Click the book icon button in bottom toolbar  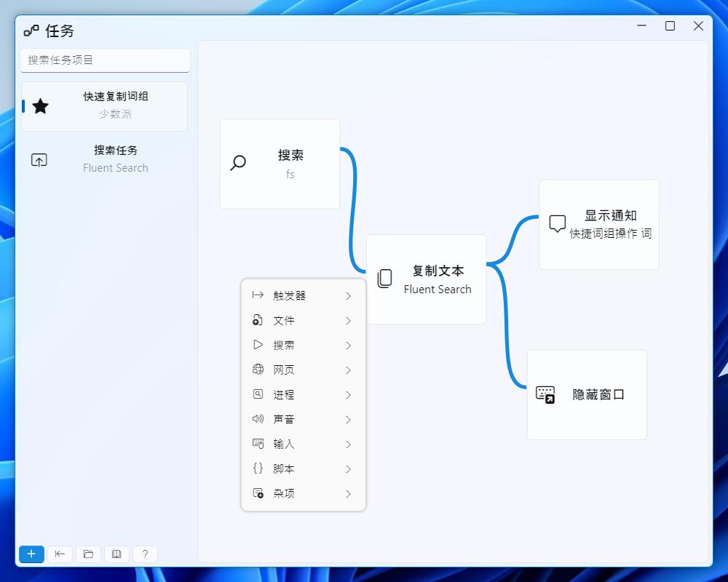click(116, 554)
